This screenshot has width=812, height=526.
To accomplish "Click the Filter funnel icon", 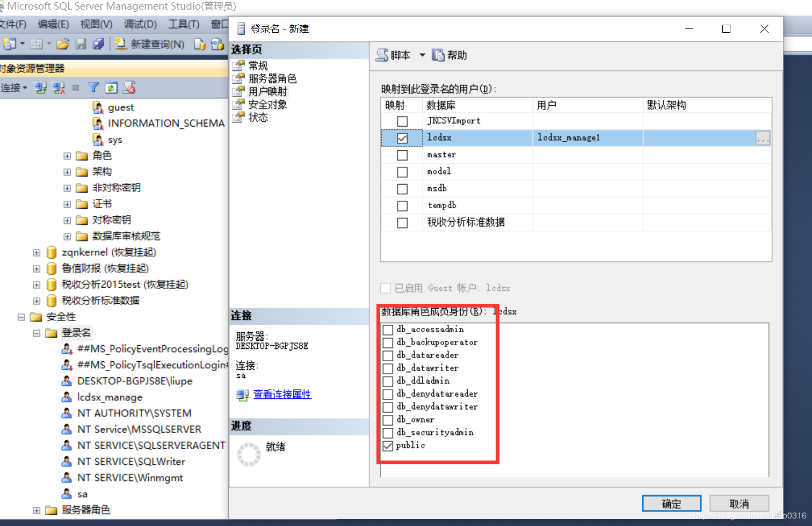I will tap(93, 87).
